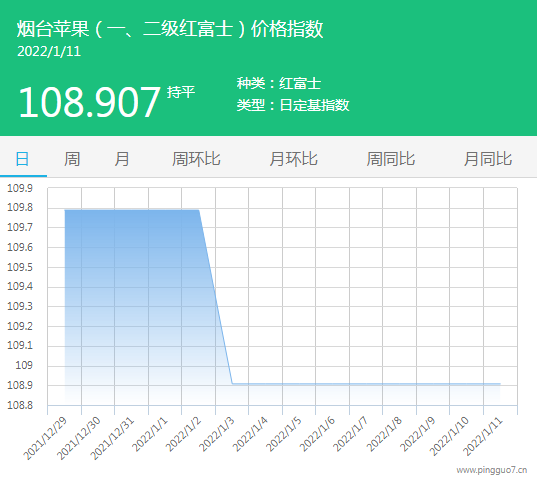This screenshot has height=478, width=537.
Task: Open the 月环比 tab
Action: (294, 159)
